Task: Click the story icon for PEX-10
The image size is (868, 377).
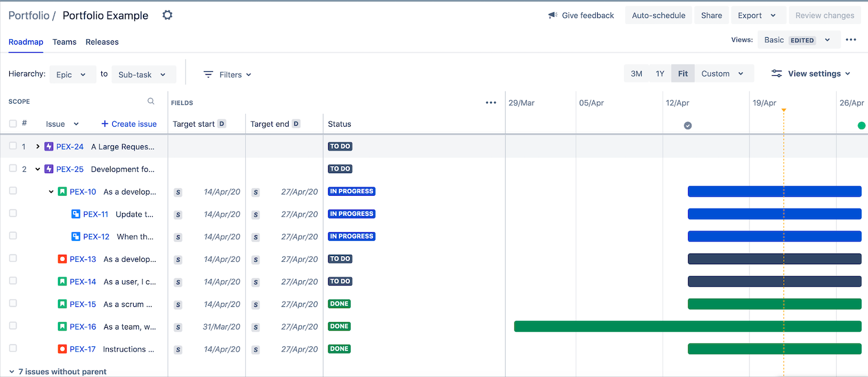Action: [62, 192]
